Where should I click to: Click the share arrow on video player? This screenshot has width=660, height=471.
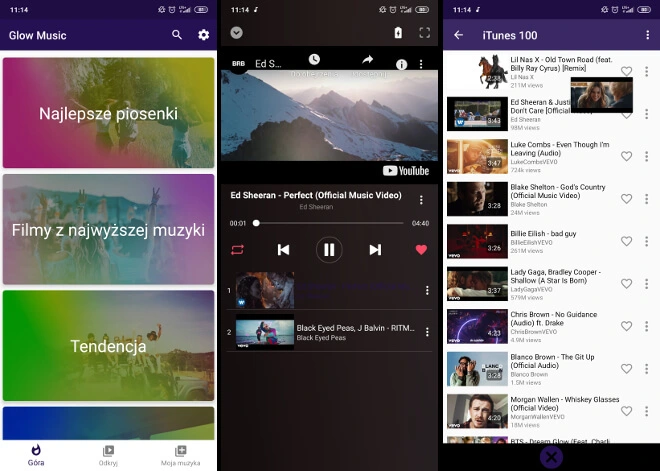coord(367,61)
